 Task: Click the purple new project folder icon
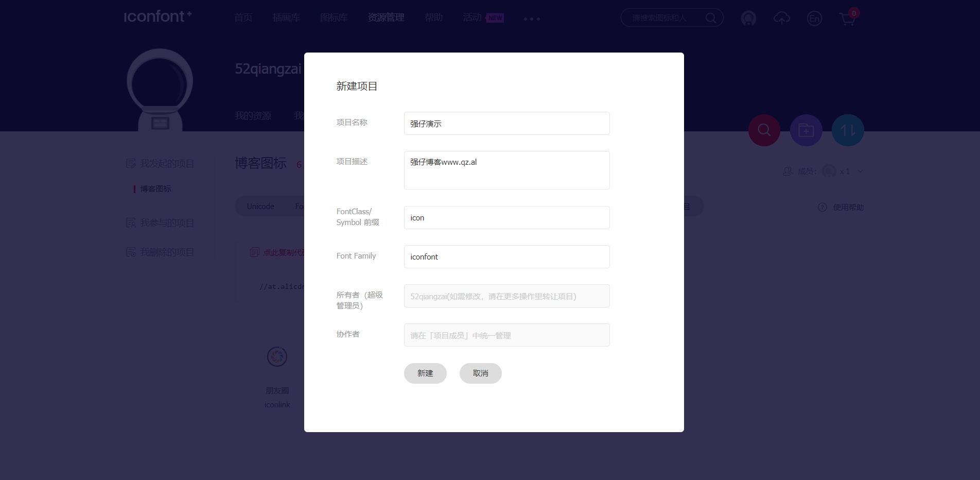(x=806, y=130)
